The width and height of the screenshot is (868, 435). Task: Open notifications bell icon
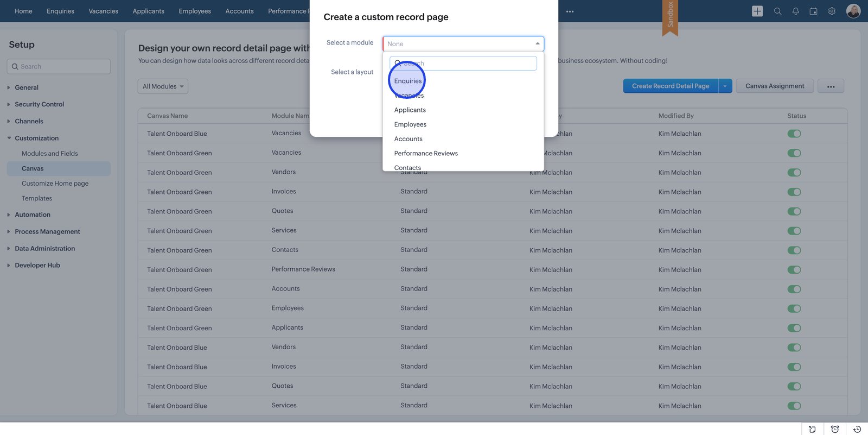click(795, 11)
